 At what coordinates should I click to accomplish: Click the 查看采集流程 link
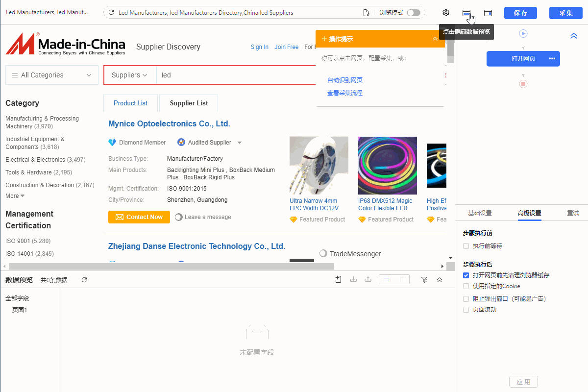(345, 93)
